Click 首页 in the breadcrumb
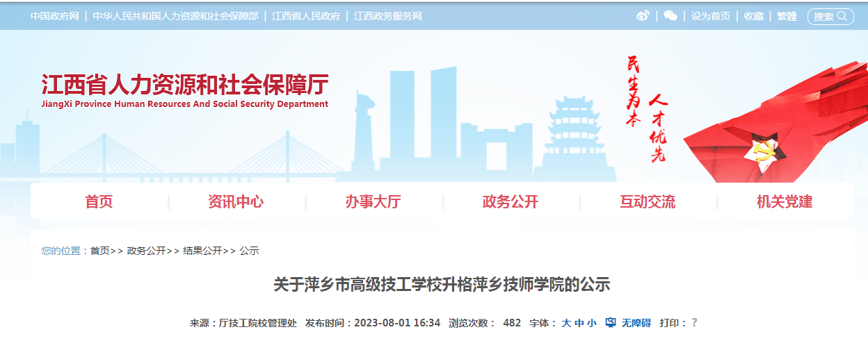Viewport: 868px width, 341px height. [100, 251]
